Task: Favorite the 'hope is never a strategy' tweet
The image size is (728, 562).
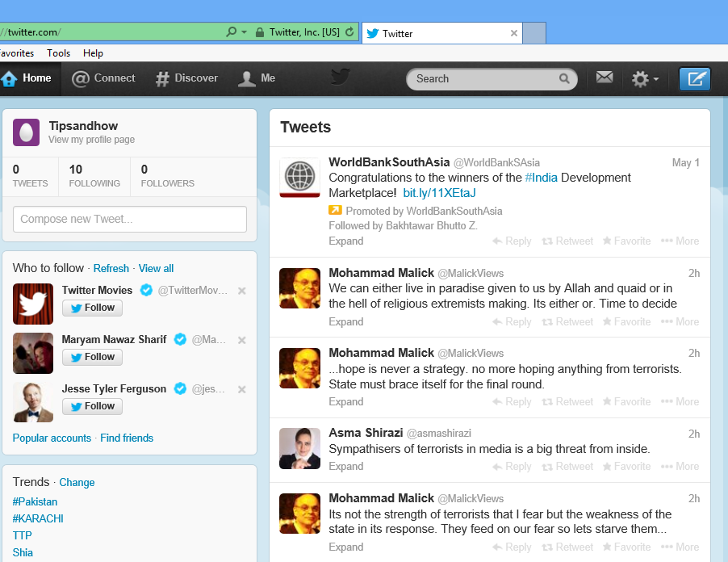Action: 627,402
